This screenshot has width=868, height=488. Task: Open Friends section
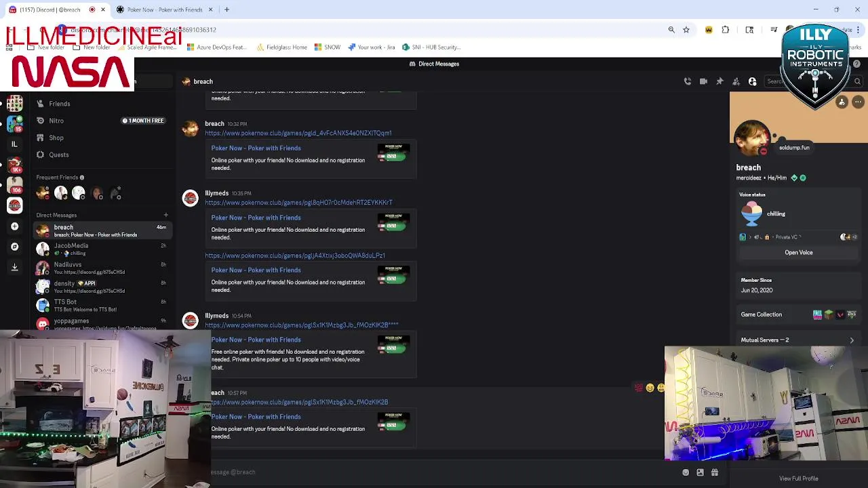[102, 104]
